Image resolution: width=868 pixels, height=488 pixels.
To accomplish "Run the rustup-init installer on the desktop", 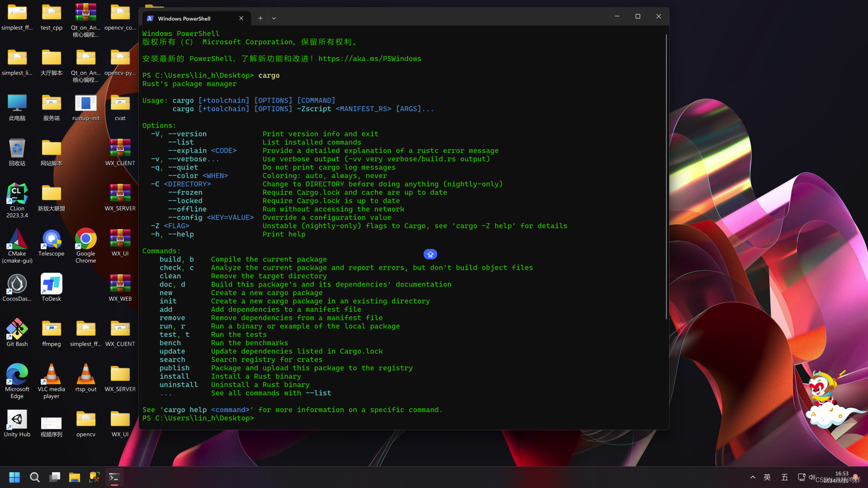I will (x=85, y=102).
